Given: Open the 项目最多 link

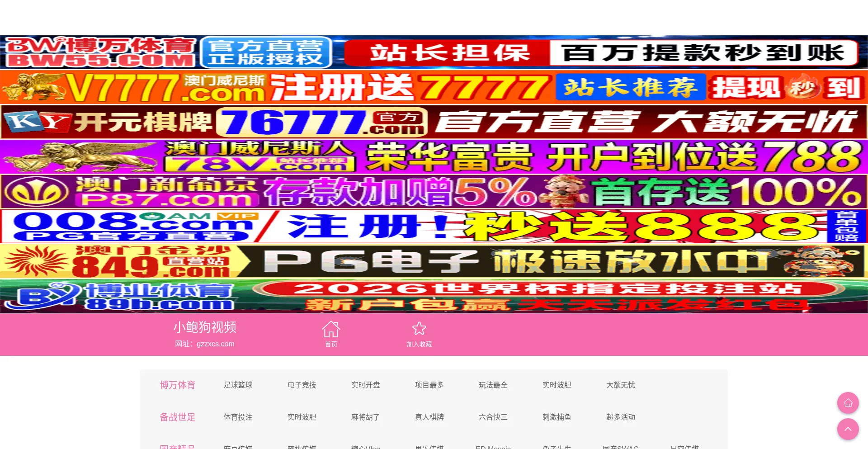Looking at the screenshot, I should [429, 385].
